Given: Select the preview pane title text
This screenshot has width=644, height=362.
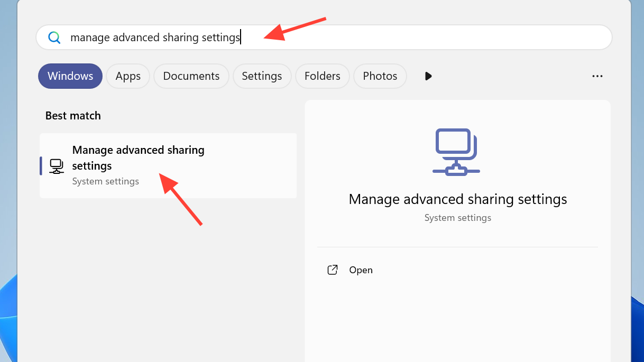Looking at the screenshot, I should [x=457, y=199].
